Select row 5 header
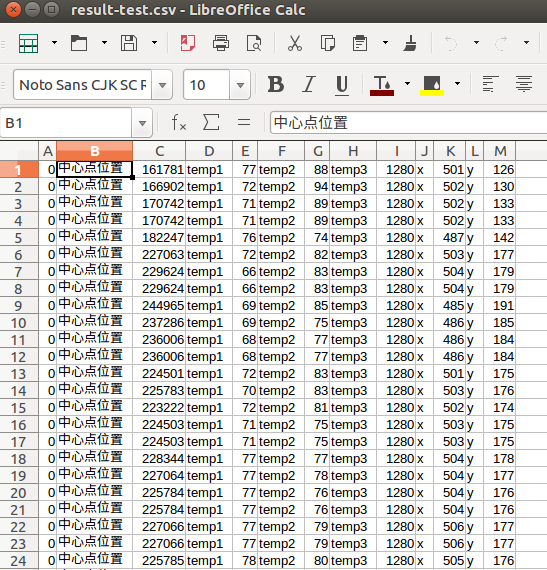The image size is (547, 570). (19, 238)
